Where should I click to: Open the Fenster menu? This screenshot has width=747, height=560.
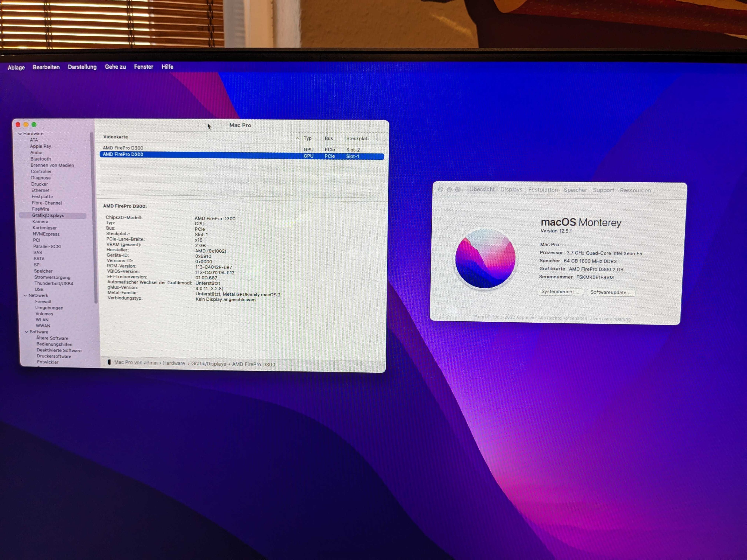tap(144, 67)
